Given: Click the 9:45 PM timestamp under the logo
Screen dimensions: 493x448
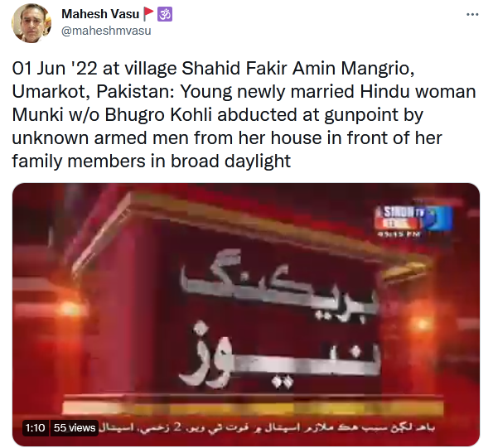Looking at the screenshot, I should point(399,234).
